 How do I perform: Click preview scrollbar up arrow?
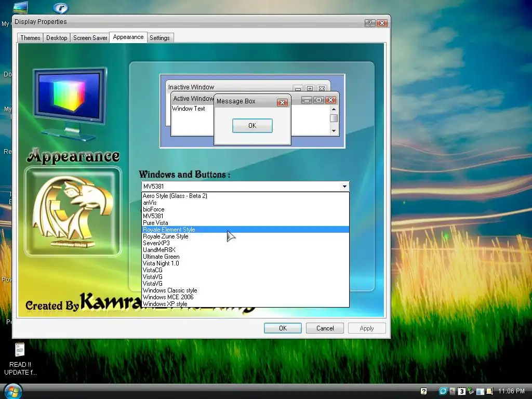point(334,109)
